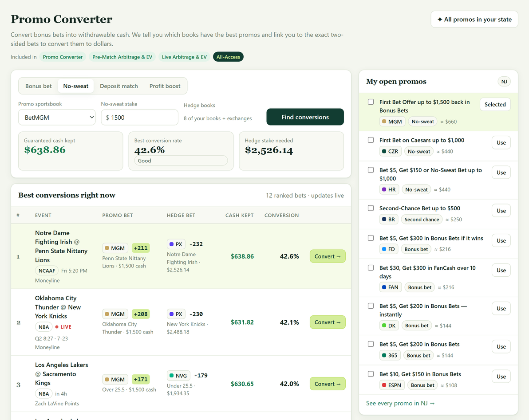The height and width of the screenshot is (420, 529).
Task: Check the Bet $5, Get $150 No-Sweat promo
Action: click(x=371, y=170)
